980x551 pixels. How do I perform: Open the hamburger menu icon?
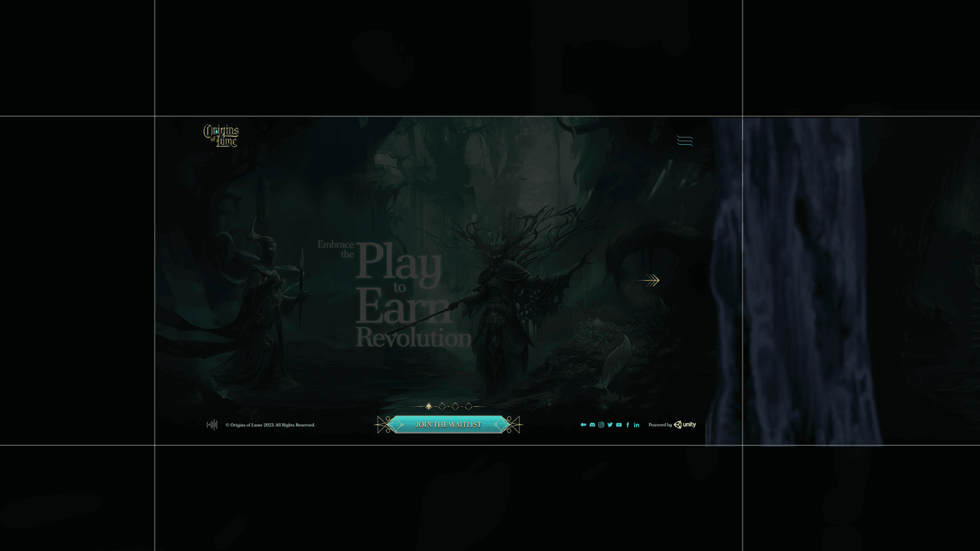tap(685, 141)
